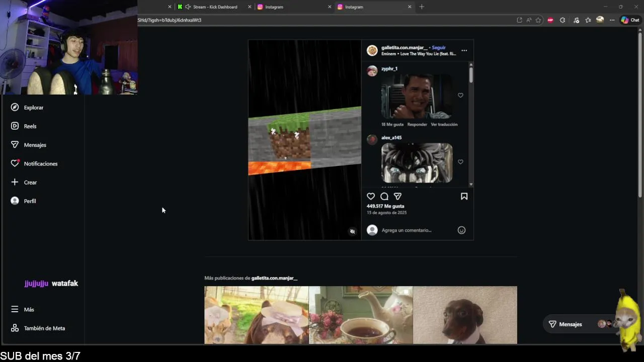The height and width of the screenshot is (362, 644).
Task: Open the dog with hat post thumbnail
Action: click(x=256, y=315)
